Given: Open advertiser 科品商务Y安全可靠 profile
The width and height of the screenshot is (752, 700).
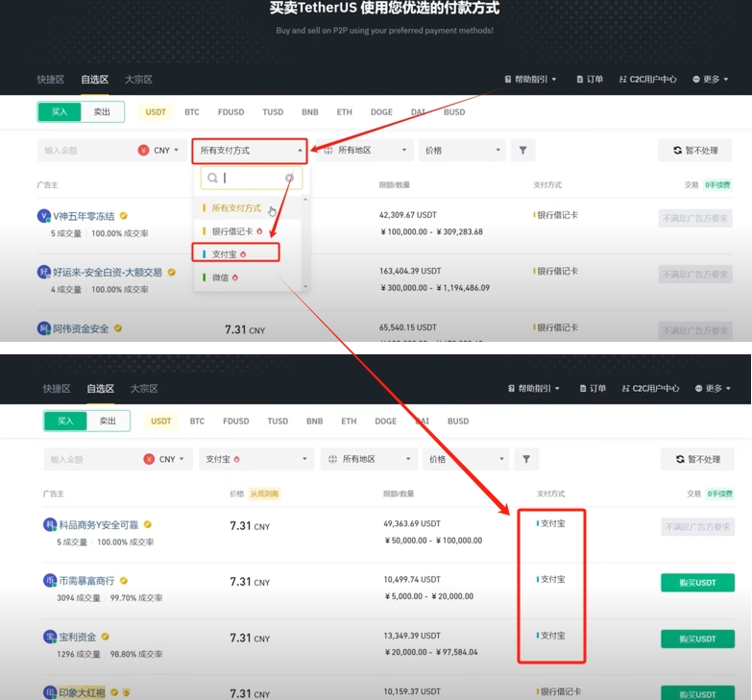Looking at the screenshot, I should click(x=98, y=524).
